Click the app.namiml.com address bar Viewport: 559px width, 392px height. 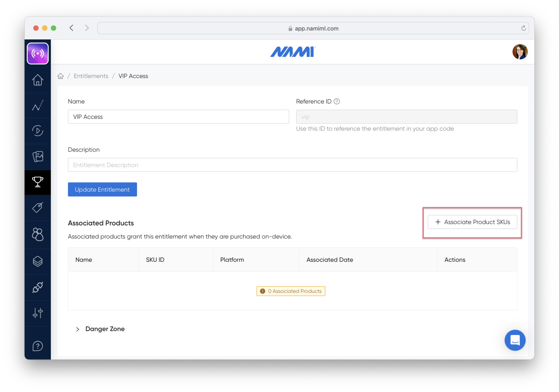point(313,28)
